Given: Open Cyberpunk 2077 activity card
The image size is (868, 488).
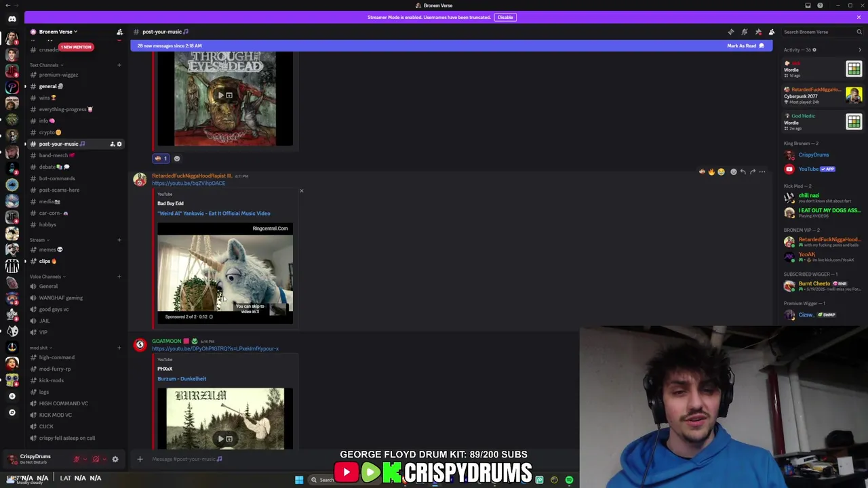Looking at the screenshot, I should pyautogui.click(x=822, y=95).
